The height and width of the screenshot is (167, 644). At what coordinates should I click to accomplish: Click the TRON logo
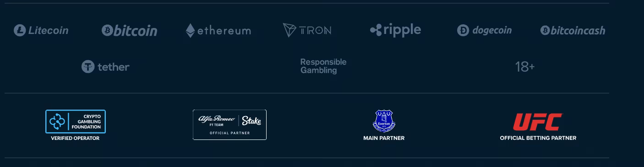(x=307, y=30)
